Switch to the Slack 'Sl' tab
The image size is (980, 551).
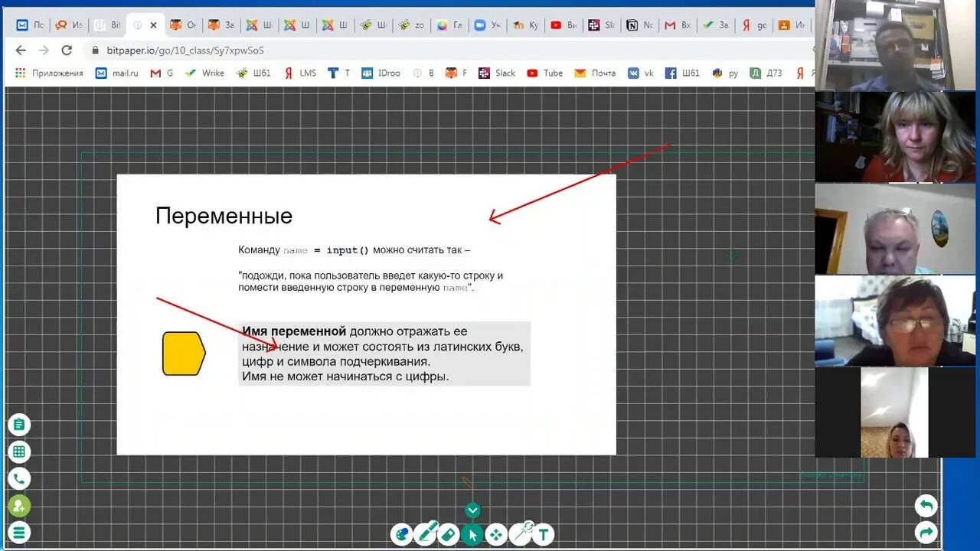(602, 25)
